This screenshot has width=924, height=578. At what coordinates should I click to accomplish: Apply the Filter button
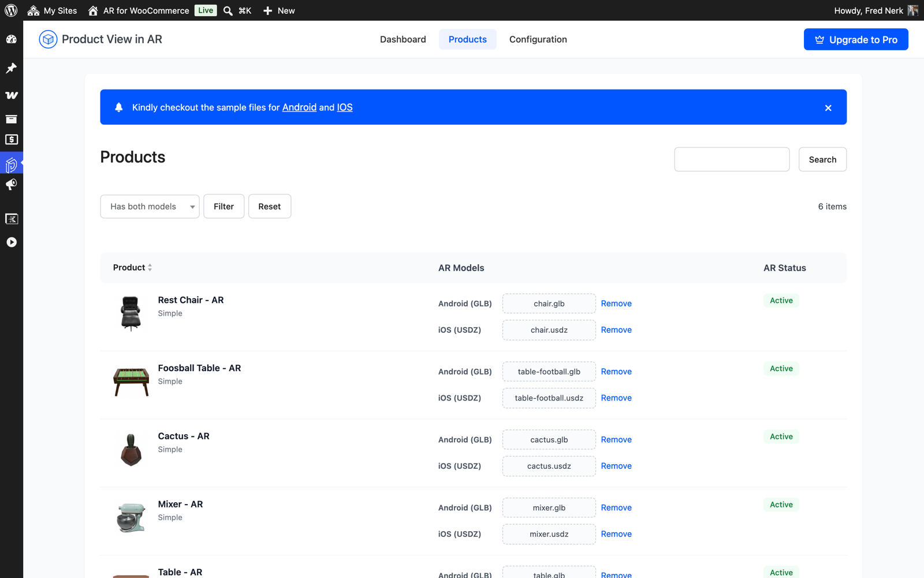click(223, 206)
